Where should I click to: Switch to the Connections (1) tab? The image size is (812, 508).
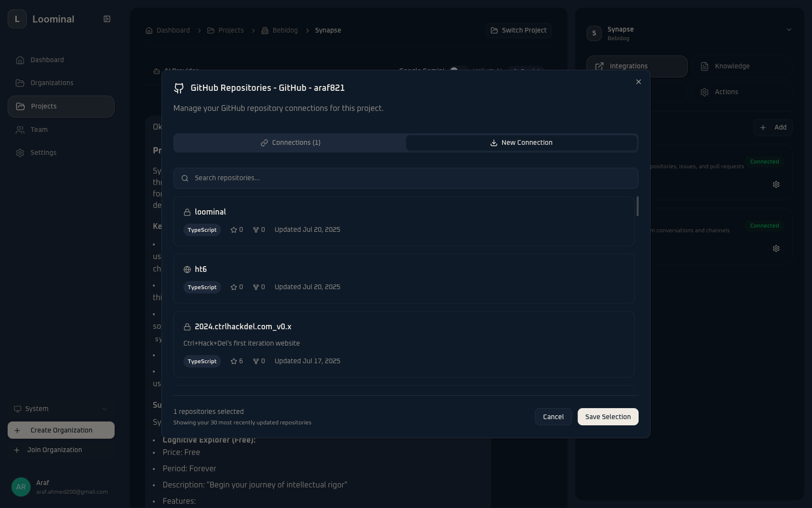tap(290, 142)
